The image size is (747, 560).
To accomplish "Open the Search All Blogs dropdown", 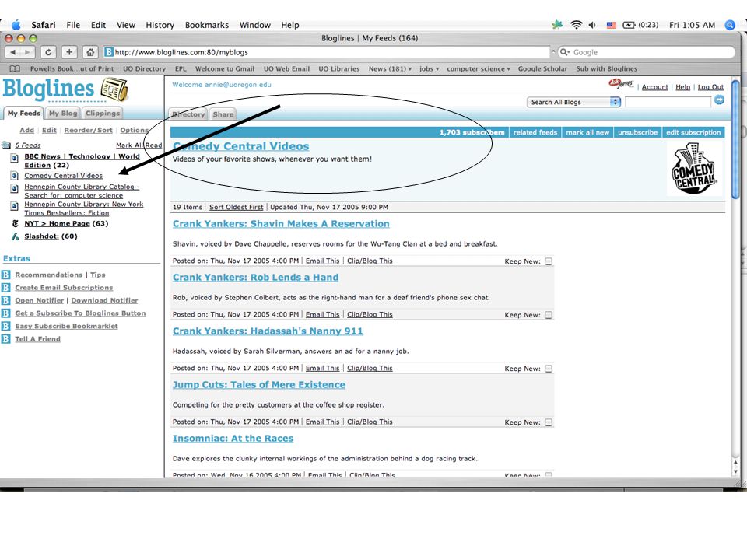I will pos(573,102).
